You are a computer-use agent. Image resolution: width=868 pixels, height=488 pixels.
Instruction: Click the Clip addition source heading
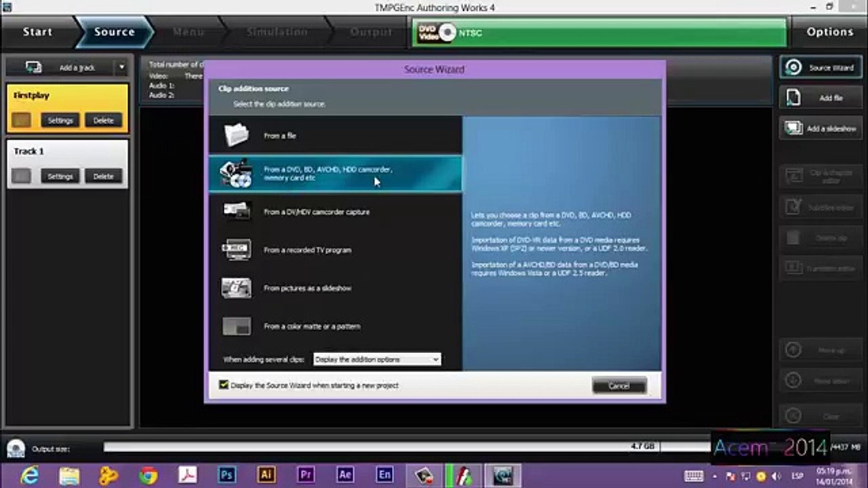253,89
